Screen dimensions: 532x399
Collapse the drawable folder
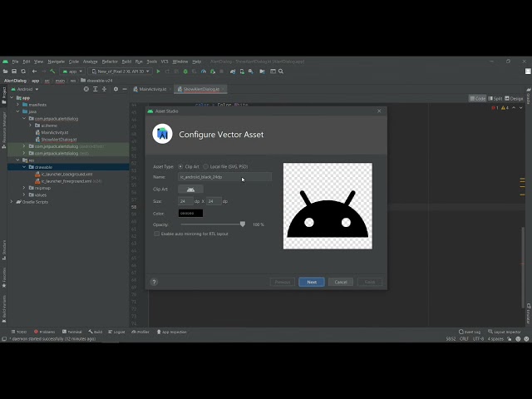pos(24,167)
